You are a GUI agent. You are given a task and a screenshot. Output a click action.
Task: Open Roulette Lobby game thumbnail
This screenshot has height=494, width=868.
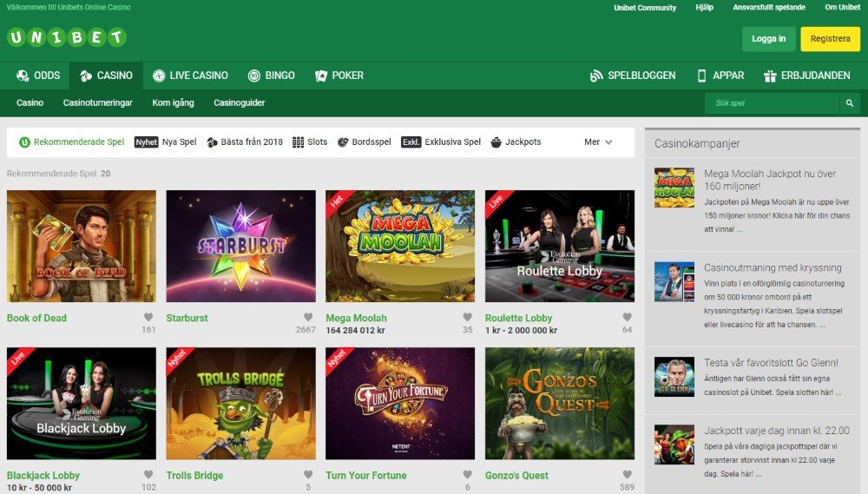pos(560,246)
